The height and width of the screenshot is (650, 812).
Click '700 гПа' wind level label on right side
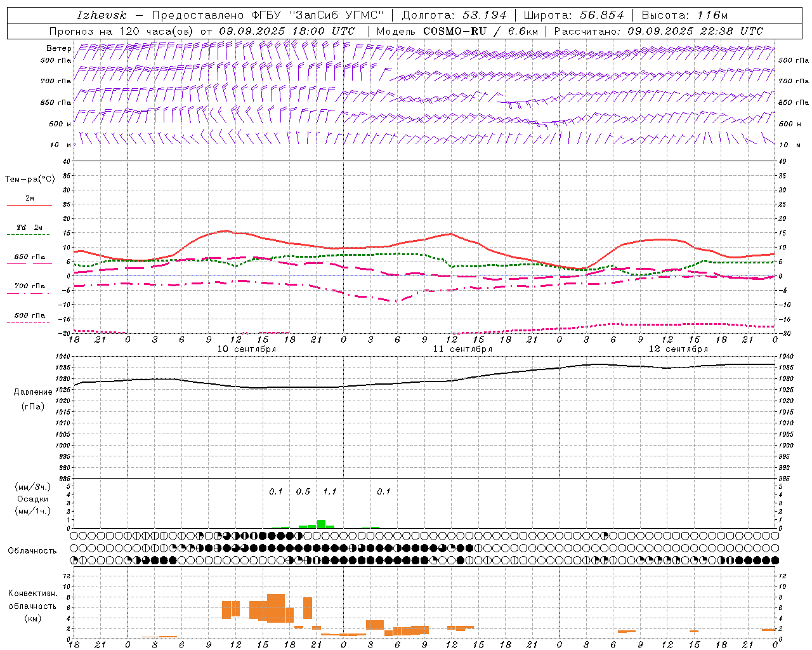coord(794,81)
